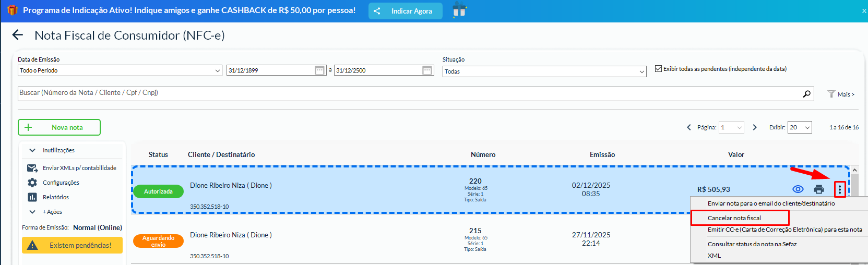View nota 220 using the eye icon

pos(798,189)
